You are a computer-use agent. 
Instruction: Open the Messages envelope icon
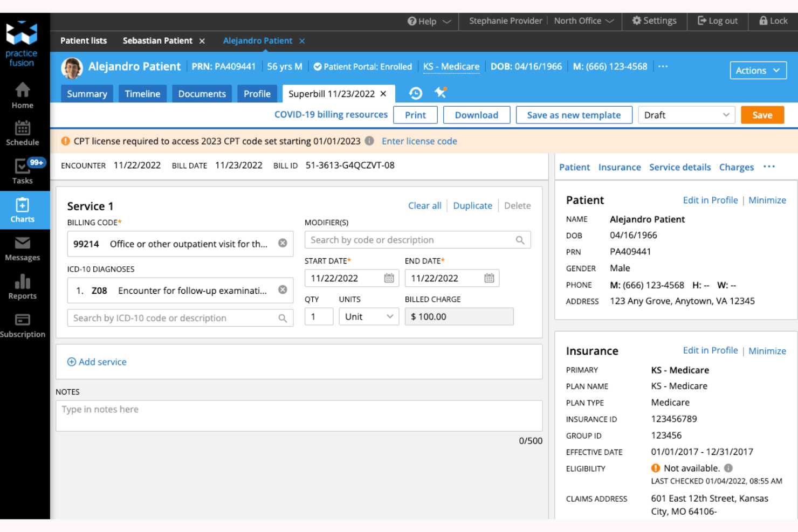pos(23,249)
